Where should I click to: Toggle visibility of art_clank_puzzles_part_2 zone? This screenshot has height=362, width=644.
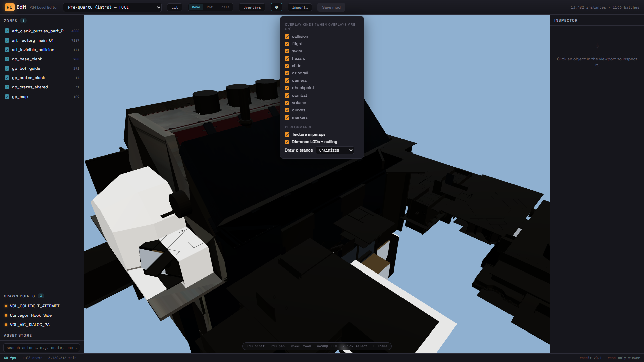[x=7, y=31]
